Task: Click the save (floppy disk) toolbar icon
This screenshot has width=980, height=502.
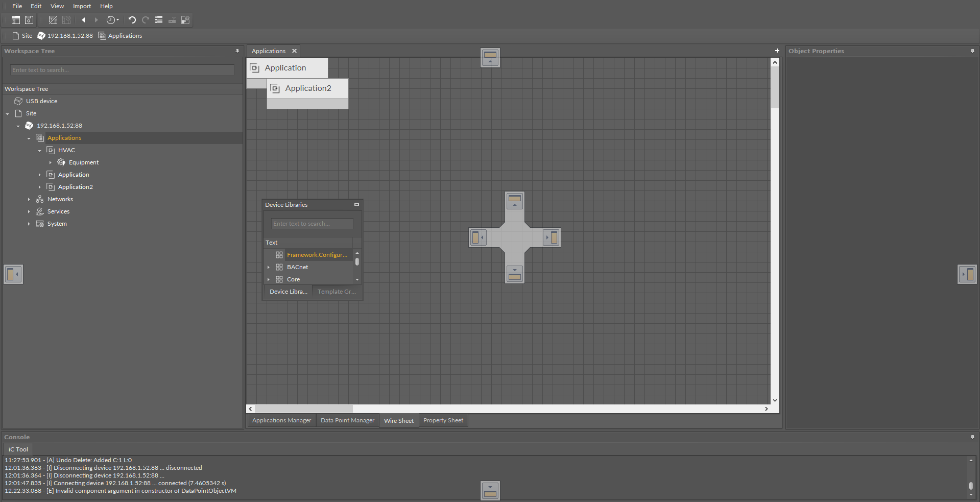Action: tap(29, 20)
